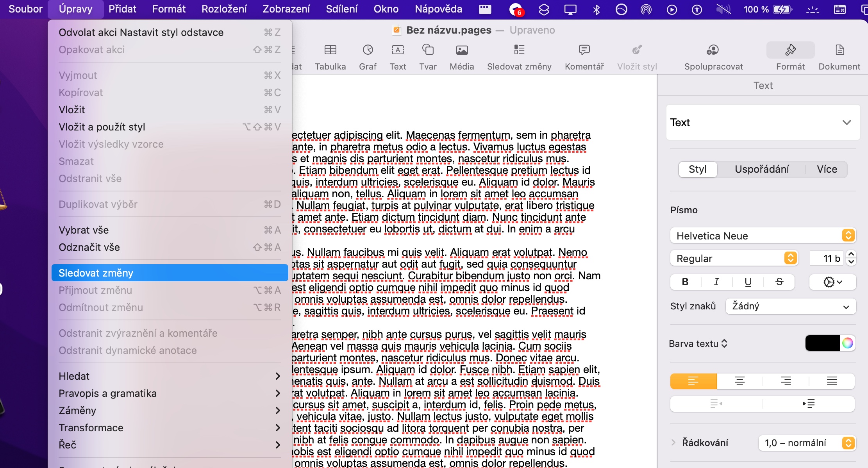Screen dimensions: 868x468
Task: Open the Dokument inspector icon
Action: point(839,50)
